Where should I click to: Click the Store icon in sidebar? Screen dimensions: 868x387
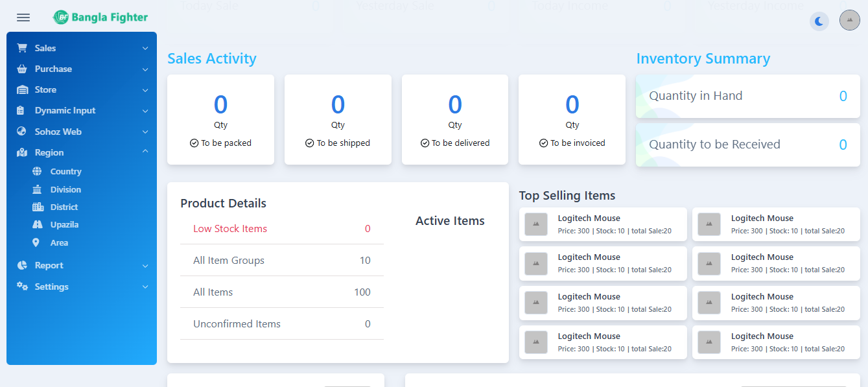point(22,90)
